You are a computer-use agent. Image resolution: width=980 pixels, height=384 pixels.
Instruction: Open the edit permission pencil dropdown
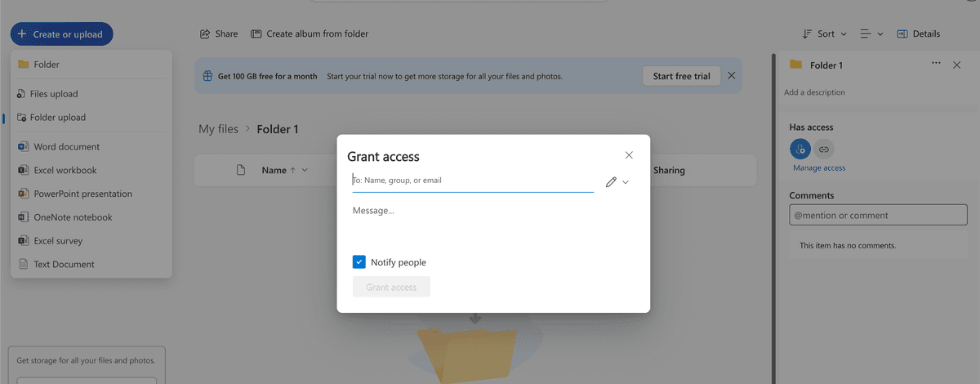[617, 182]
